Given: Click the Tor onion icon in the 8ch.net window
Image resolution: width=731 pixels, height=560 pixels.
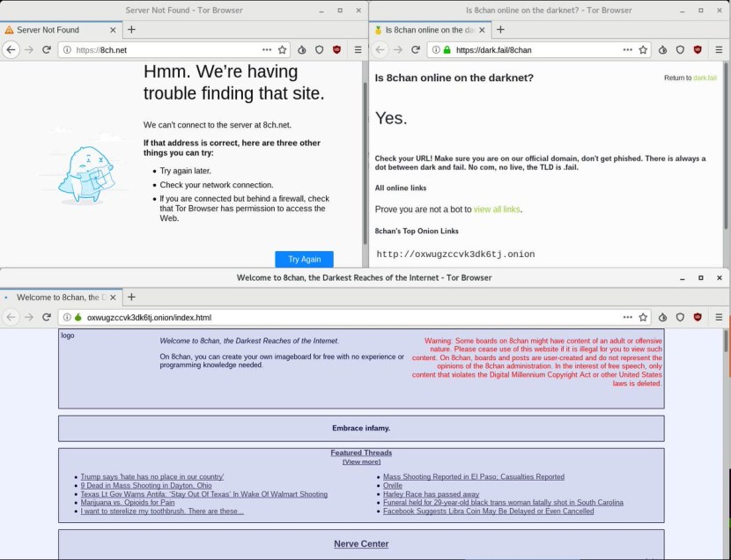Looking at the screenshot, I should click(x=302, y=50).
